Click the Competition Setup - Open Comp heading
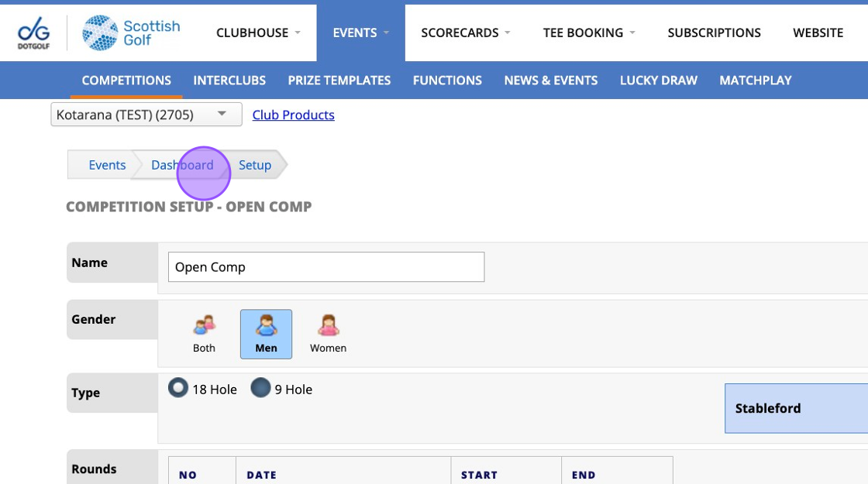 [189, 206]
